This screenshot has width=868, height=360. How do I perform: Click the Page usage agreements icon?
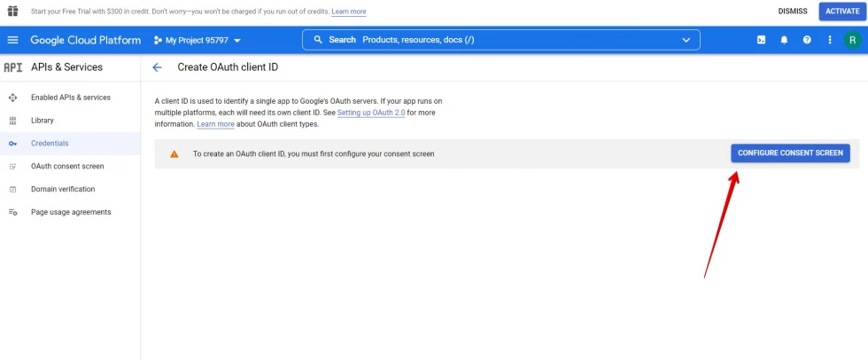[12, 212]
